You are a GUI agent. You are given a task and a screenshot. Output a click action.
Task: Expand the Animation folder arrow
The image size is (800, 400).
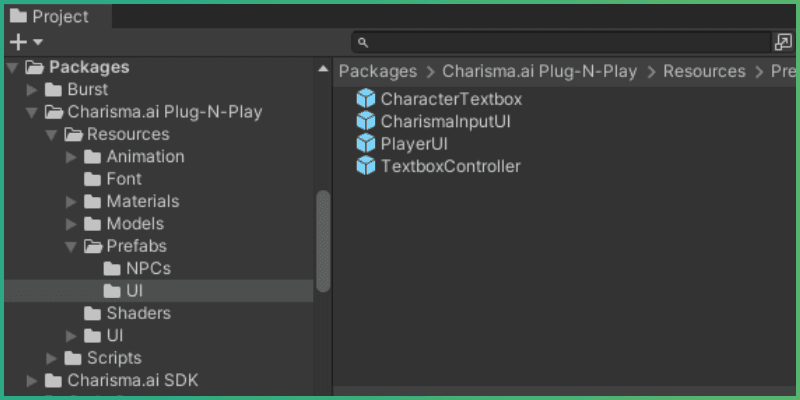pyautogui.click(x=71, y=157)
